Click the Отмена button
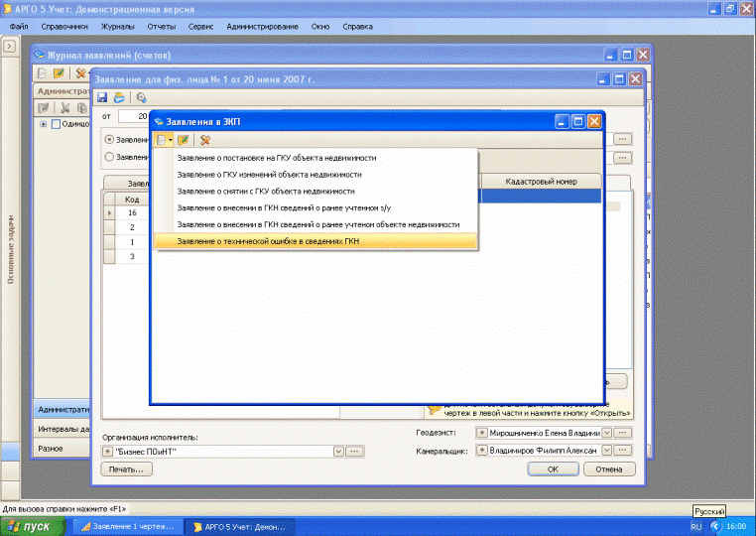This screenshot has height=536, width=756. [x=609, y=469]
